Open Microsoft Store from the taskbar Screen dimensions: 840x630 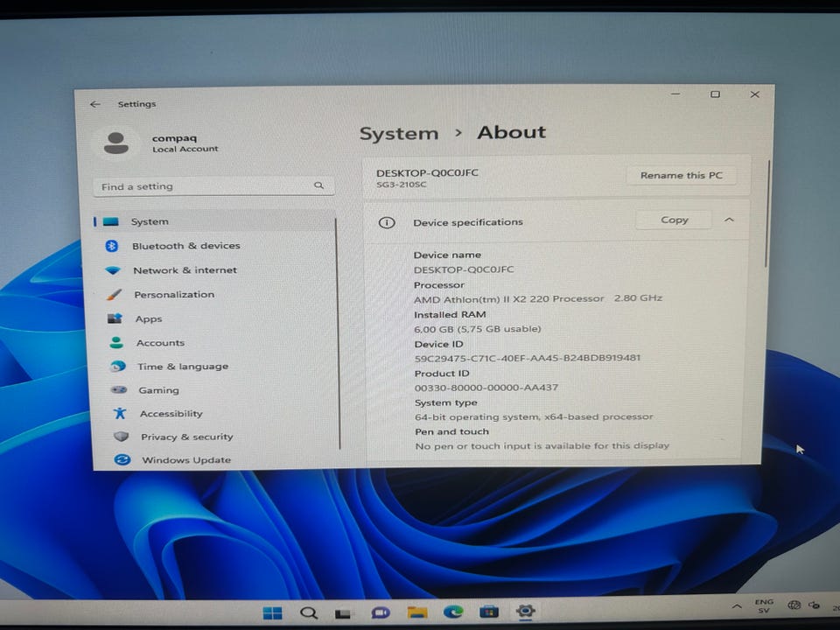pos(489,612)
